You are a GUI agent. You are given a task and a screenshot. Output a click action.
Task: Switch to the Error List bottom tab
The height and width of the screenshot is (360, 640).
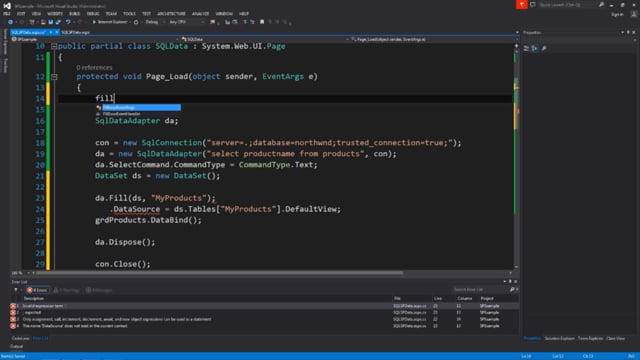click(40, 338)
